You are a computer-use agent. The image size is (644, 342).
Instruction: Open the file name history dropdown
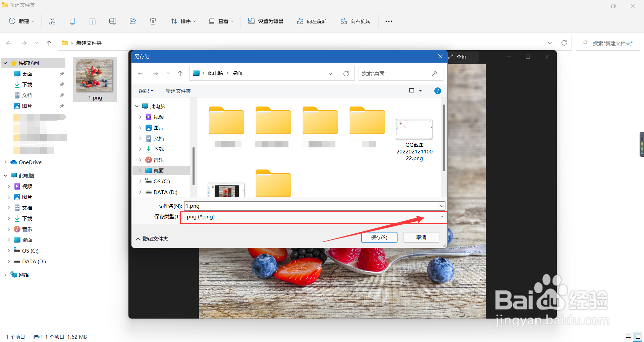coord(442,206)
